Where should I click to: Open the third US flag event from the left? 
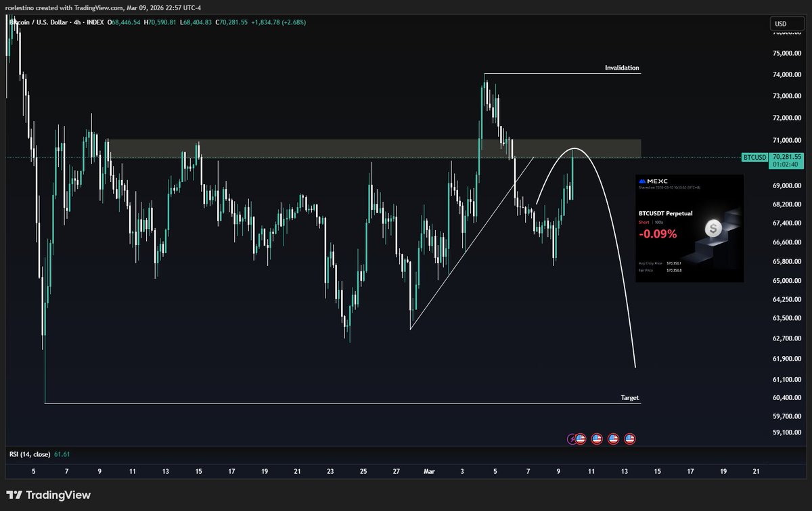(613, 439)
